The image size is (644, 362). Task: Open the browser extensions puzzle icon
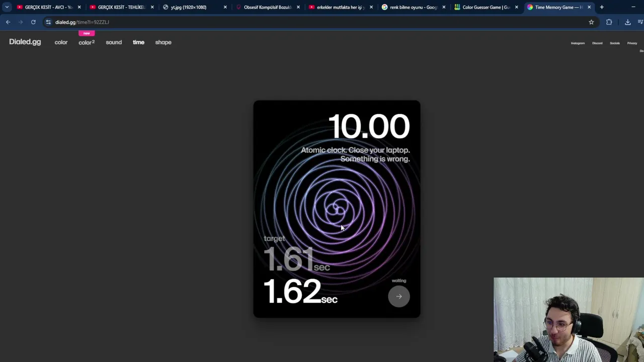[x=609, y=22]
